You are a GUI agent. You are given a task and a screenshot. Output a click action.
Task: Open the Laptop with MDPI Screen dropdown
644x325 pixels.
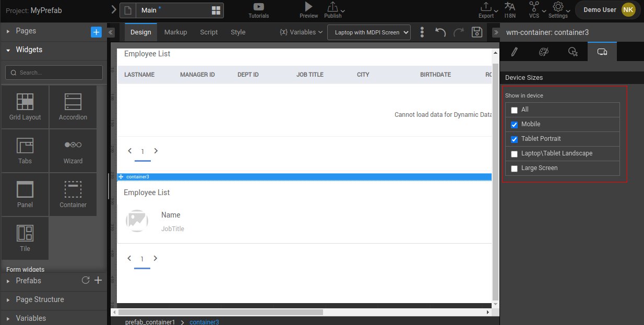coord(368,32)
